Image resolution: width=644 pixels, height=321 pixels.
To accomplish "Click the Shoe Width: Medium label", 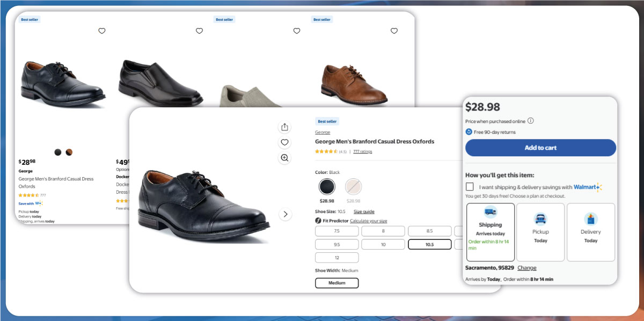I will coord(336,271).
